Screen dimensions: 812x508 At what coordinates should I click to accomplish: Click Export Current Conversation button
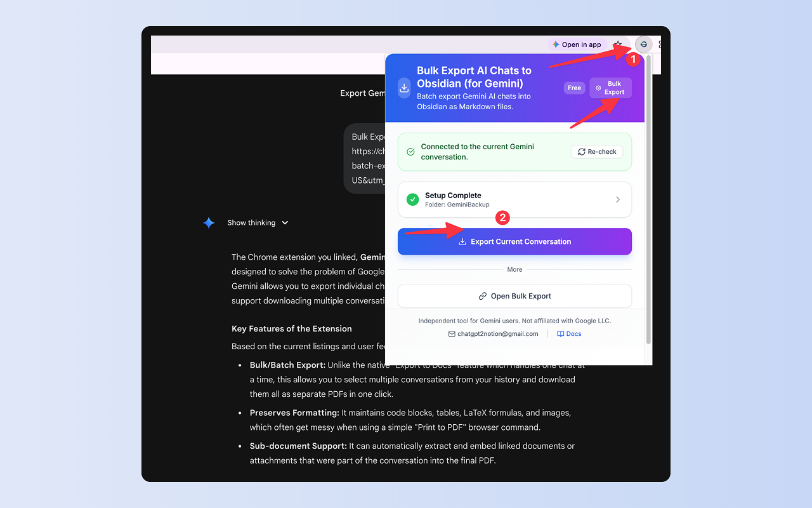(x=514, y=241)
